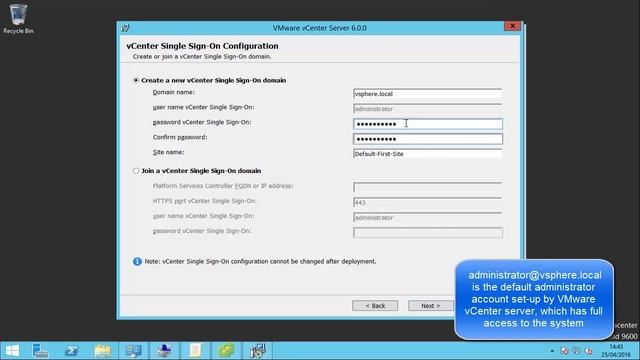Open File Explorer from the taskbar
640x360 pixels.
102,351
